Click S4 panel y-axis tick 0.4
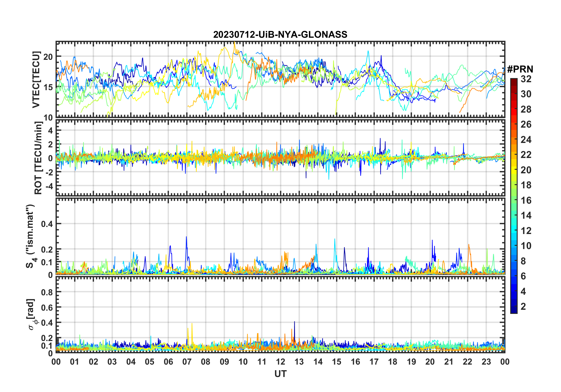This screenshot has width=561, height=392. [47, 224]
